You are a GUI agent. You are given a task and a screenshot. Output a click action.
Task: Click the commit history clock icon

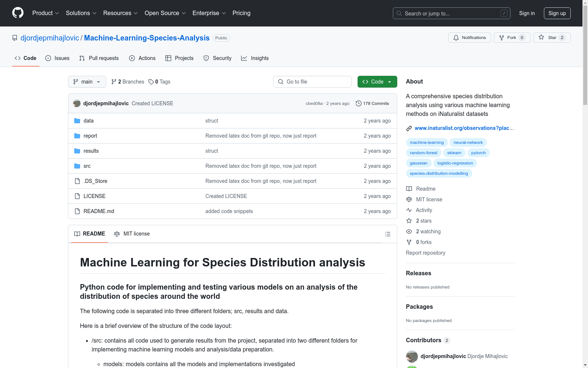[x=359, y=103]
